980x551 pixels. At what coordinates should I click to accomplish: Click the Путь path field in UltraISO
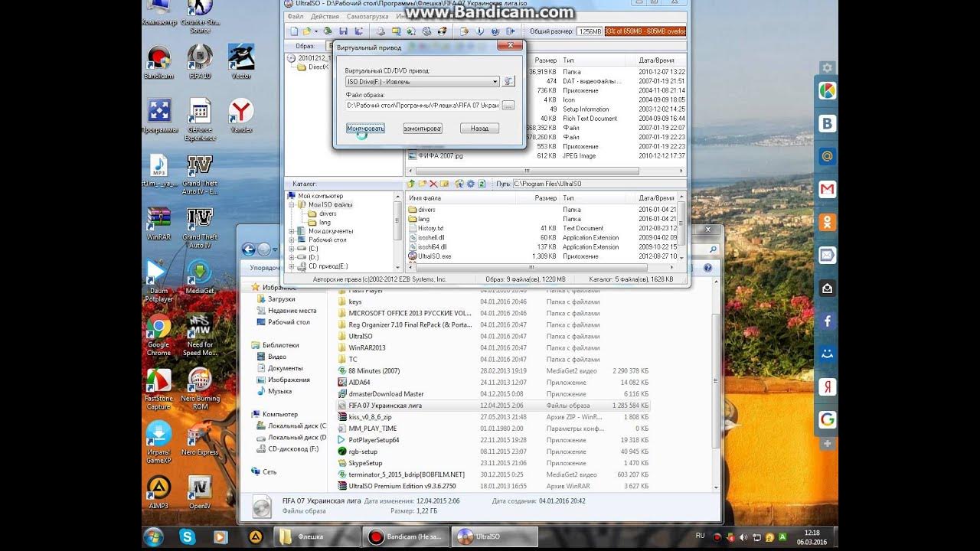599,184
